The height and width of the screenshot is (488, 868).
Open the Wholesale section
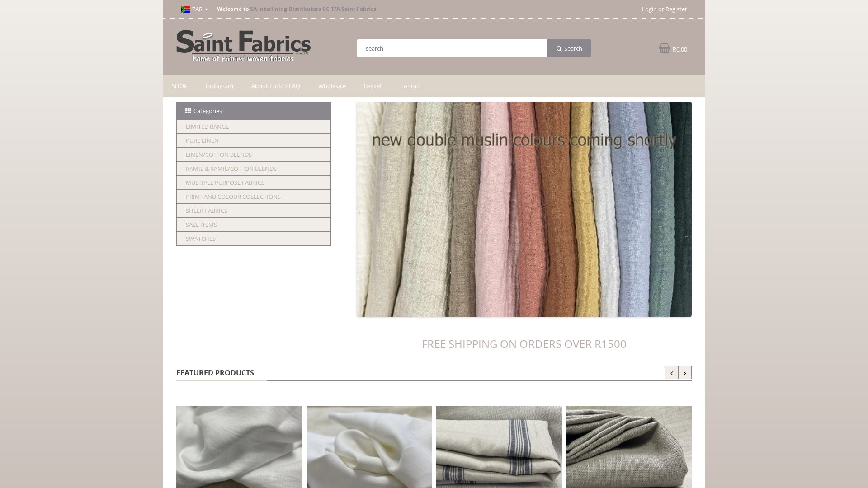coord(331,86)
